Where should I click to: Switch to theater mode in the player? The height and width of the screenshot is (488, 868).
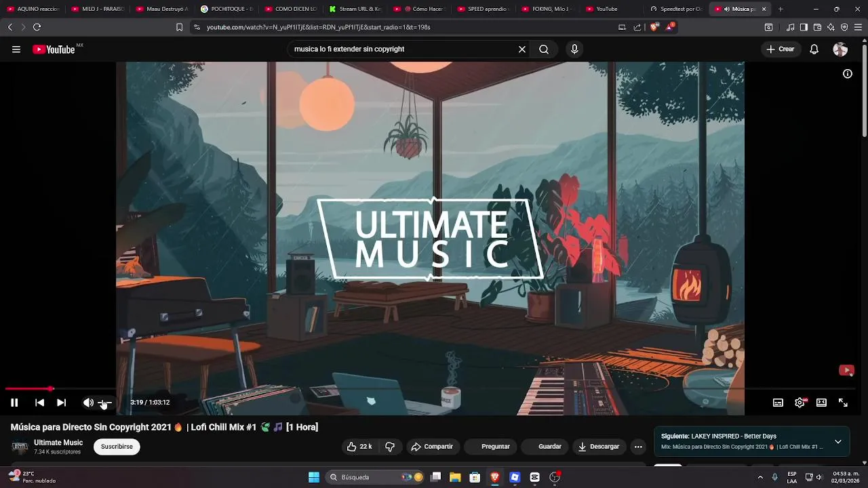(x=821, y=403)
